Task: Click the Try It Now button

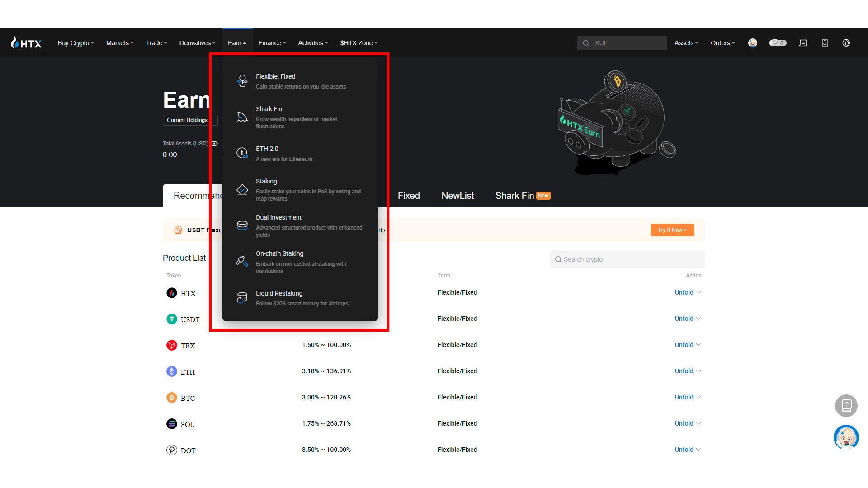Action: pos(672,230)
